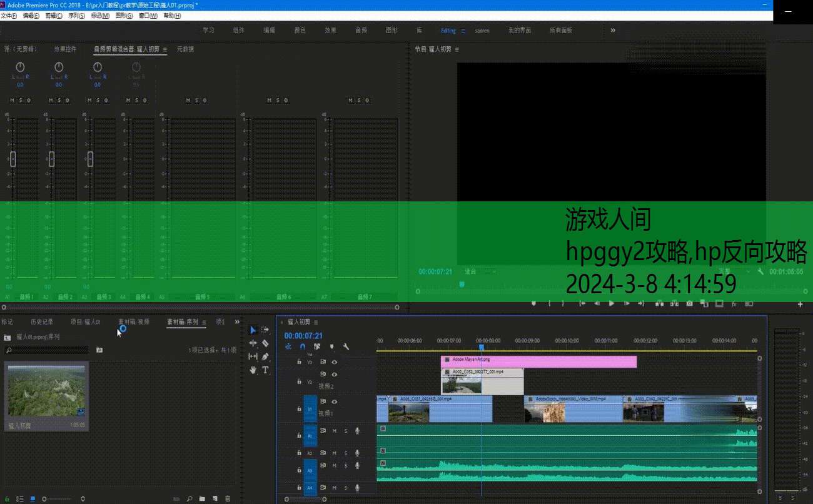Viewport: 813px width, 504px height.
Task: Open 序列(S) menu
Action: [x=76, y=16]
